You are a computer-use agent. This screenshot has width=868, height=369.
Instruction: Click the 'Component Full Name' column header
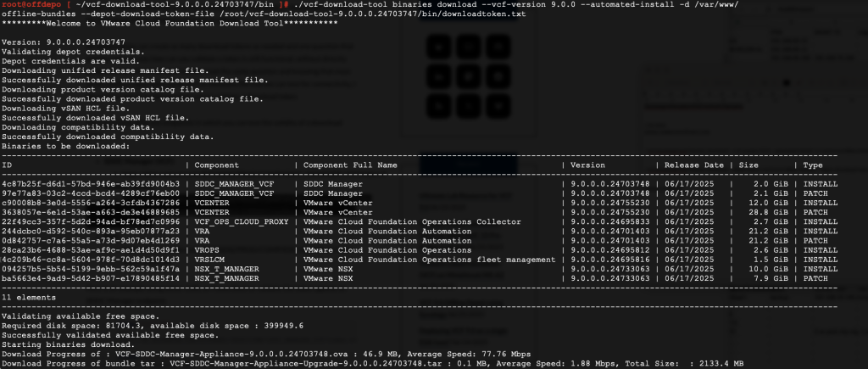point(350,165)
